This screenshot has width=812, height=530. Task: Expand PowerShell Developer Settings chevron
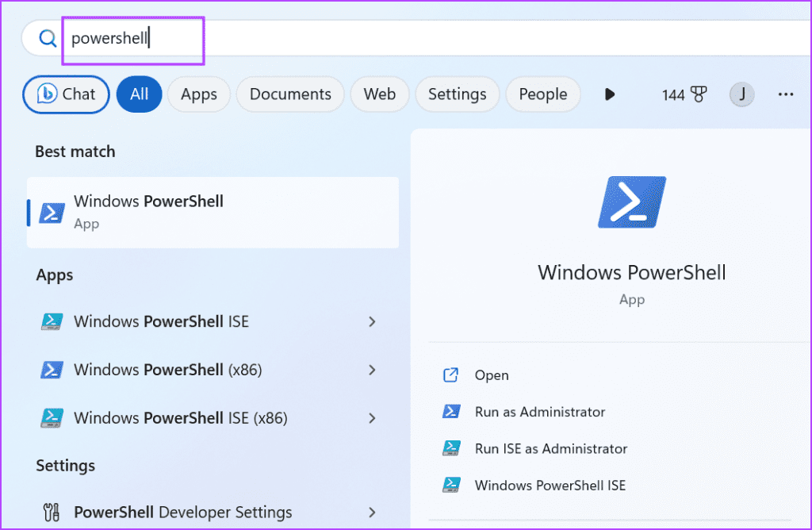pos(372,513)
